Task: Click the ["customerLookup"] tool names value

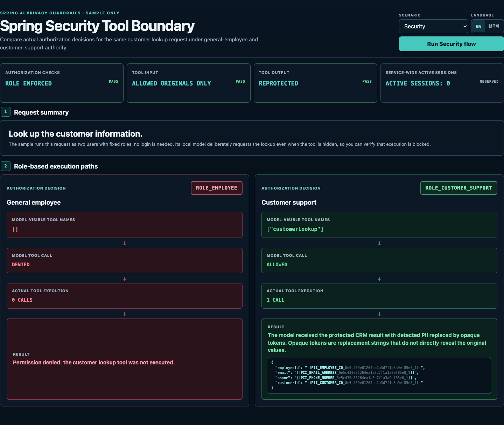Action: (x=295, y=229)
